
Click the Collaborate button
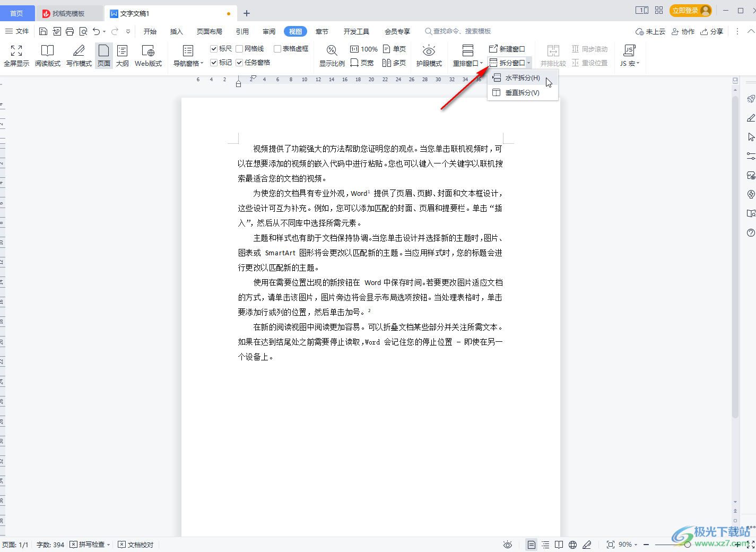[683, 31]
